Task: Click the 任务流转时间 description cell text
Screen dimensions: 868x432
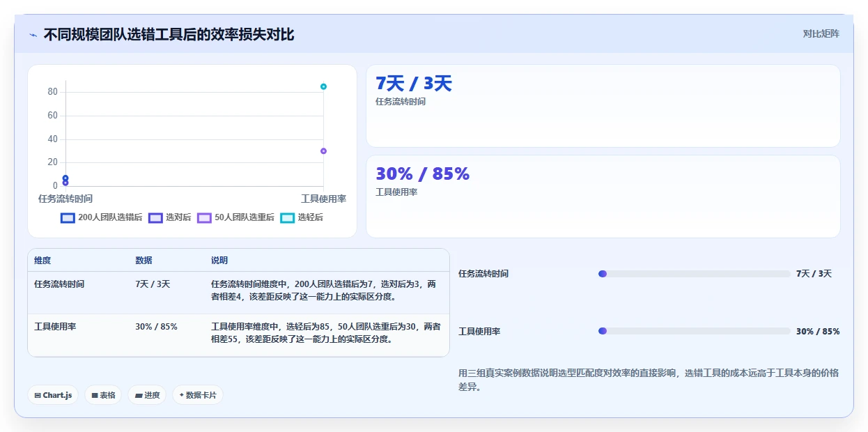Action: point(324,291)
